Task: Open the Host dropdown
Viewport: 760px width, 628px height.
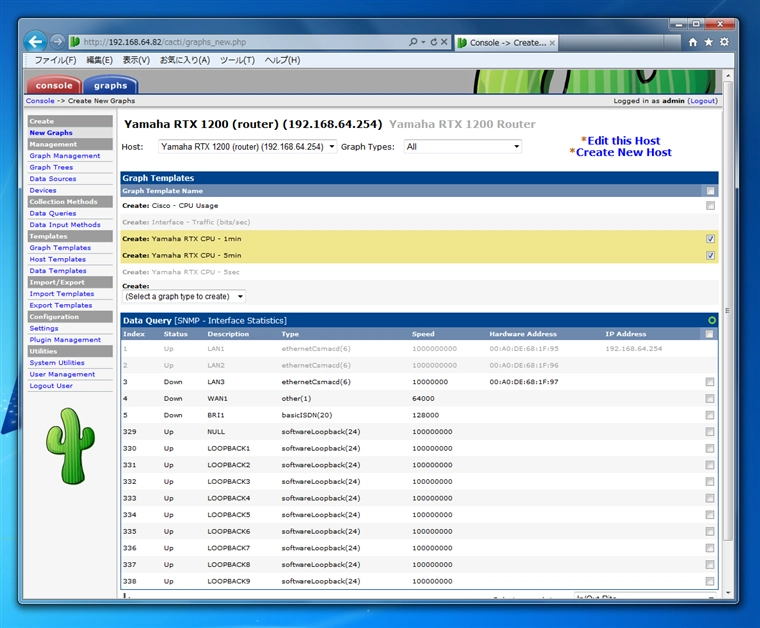Action: pos(247,146)
